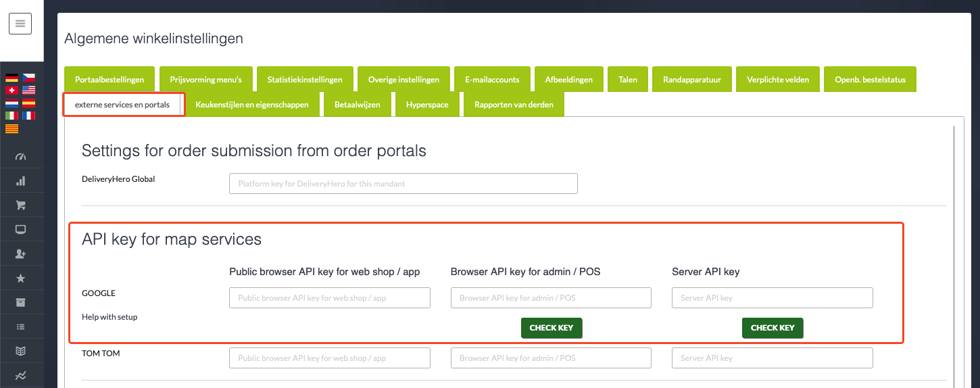Switch to Keukenstijlen en eigenschappen tab
The image size is (980, 388).
pos(252,105)
